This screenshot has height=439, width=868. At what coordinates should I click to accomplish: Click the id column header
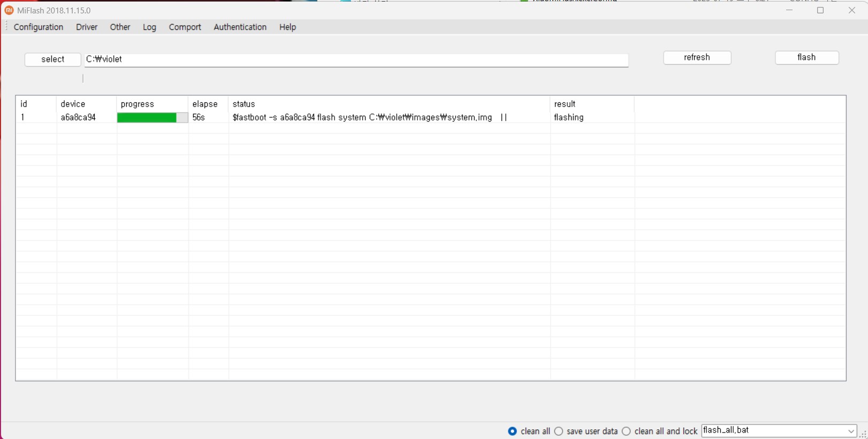coord(36,104)
